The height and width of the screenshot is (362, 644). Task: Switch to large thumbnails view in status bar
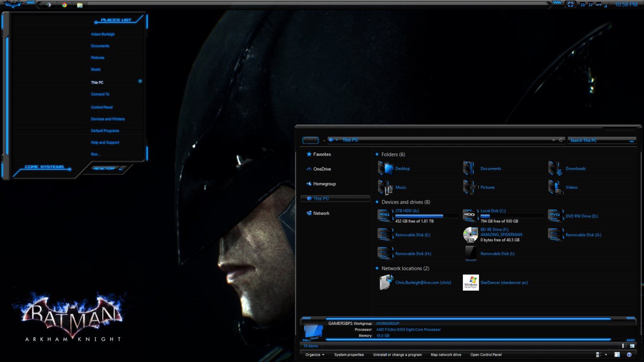(x=632, y=346)
